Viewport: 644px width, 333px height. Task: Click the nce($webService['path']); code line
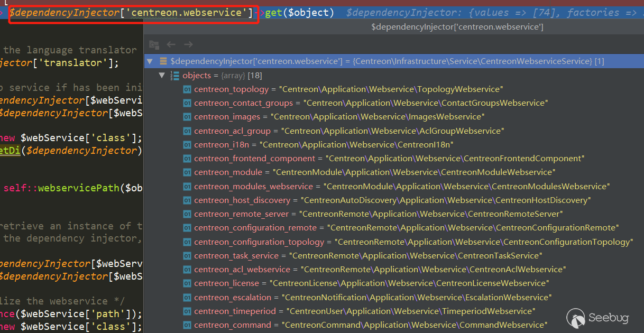[71, 314]
